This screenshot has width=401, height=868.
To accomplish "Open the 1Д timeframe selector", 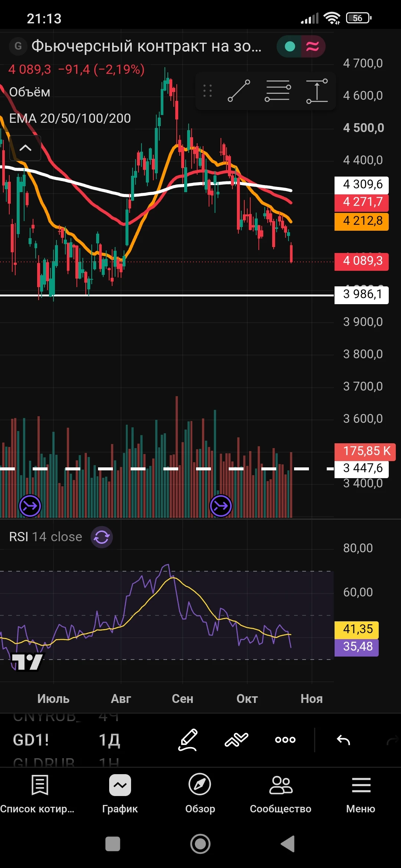I will 109,740.
